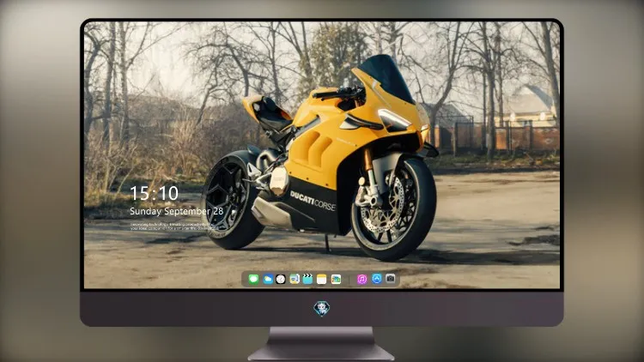Open the Weather app in the dock

[267, 279]
